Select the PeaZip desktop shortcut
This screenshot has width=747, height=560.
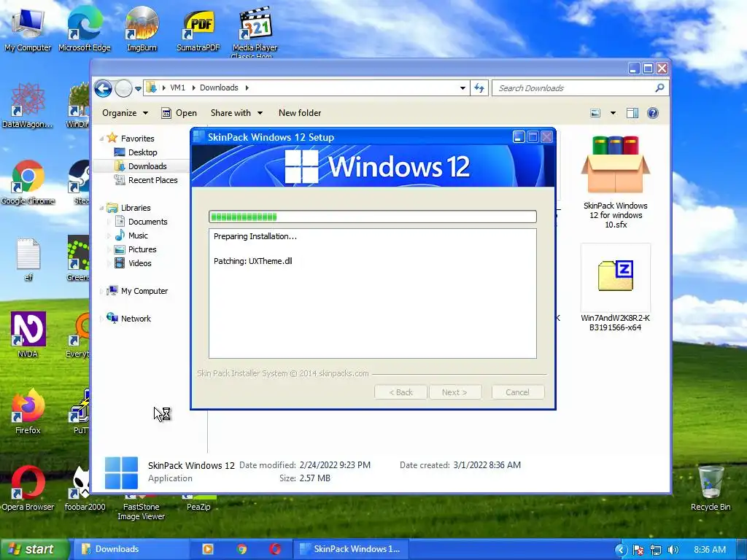[x=198, y=504]
